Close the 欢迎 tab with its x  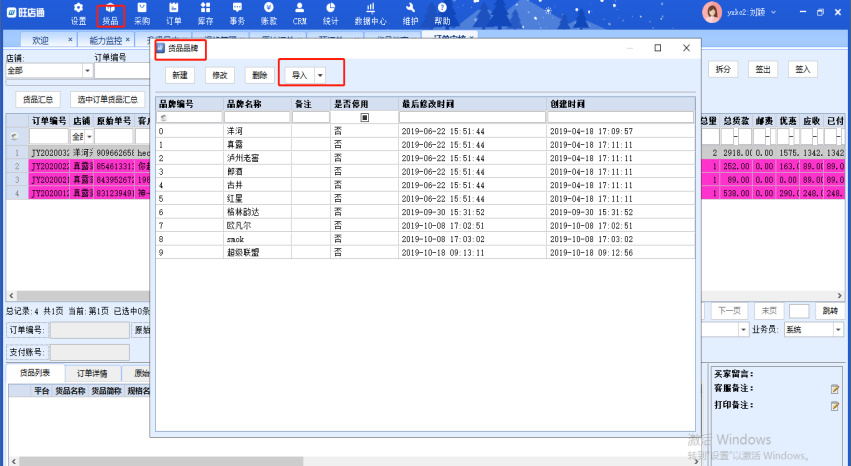click(70, 40)
